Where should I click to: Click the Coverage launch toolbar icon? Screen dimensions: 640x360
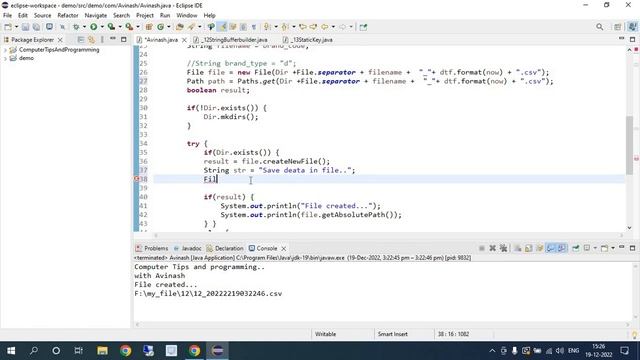point(111,27)
